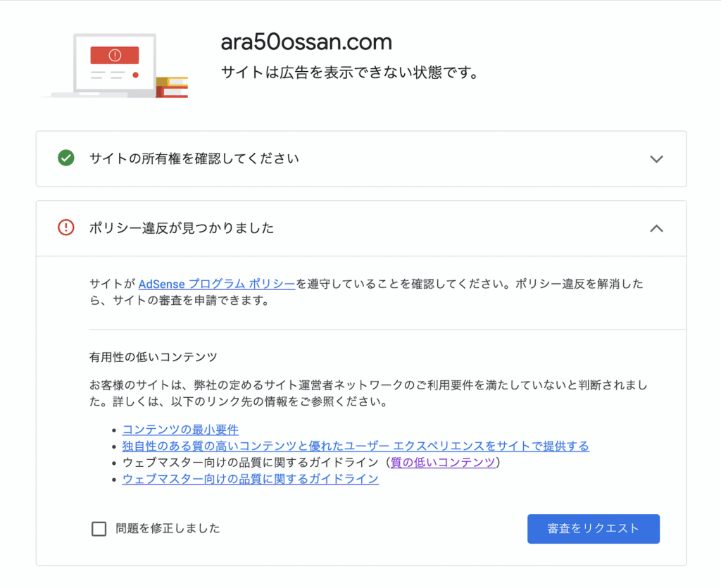
Task: Click the stacked books illustration
Action: 173,87
